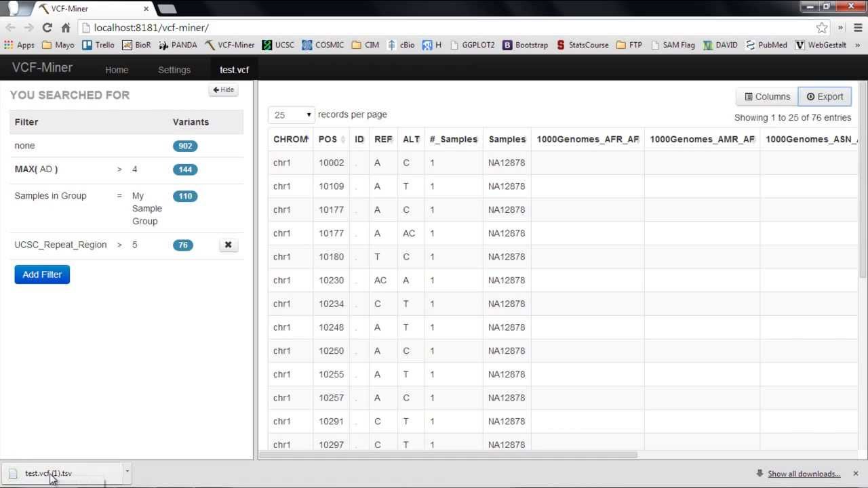Click the Add Filter button
The width and height of the screenshot is (868, 488).
[x=42, y=274]
